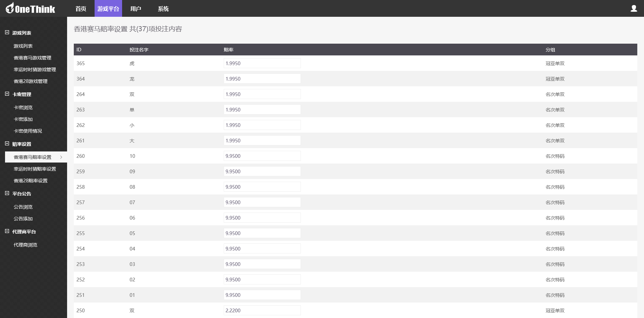Toggle the 代理商平台 group collapse icon
Screen dimensions: 644x318
click(7, 231)
